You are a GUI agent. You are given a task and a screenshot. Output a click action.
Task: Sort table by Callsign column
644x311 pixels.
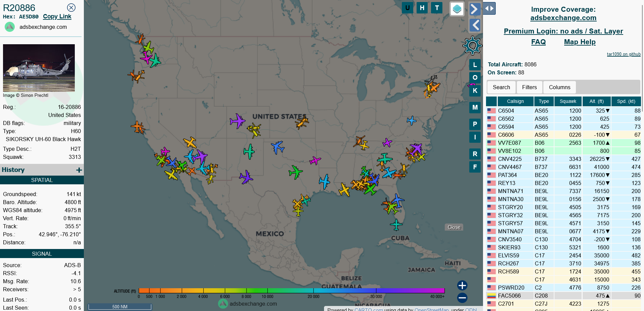click(515, 101)
